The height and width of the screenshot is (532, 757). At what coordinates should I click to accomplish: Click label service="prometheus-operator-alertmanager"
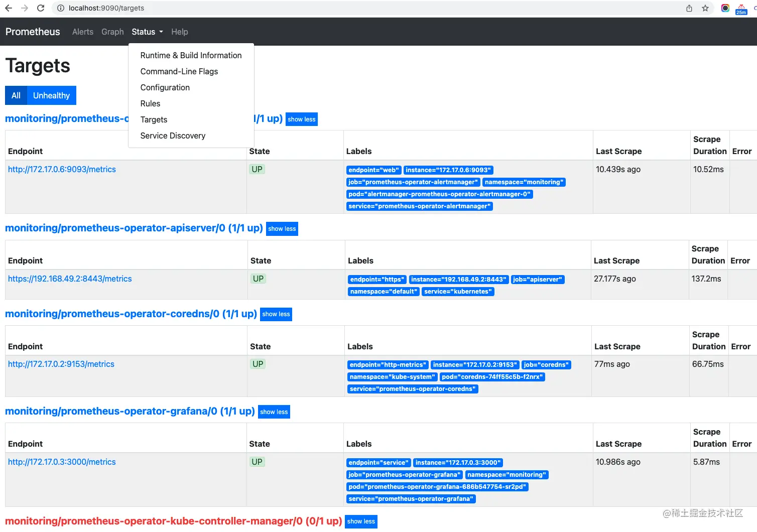pyautogui.click(x=420, y=206)
